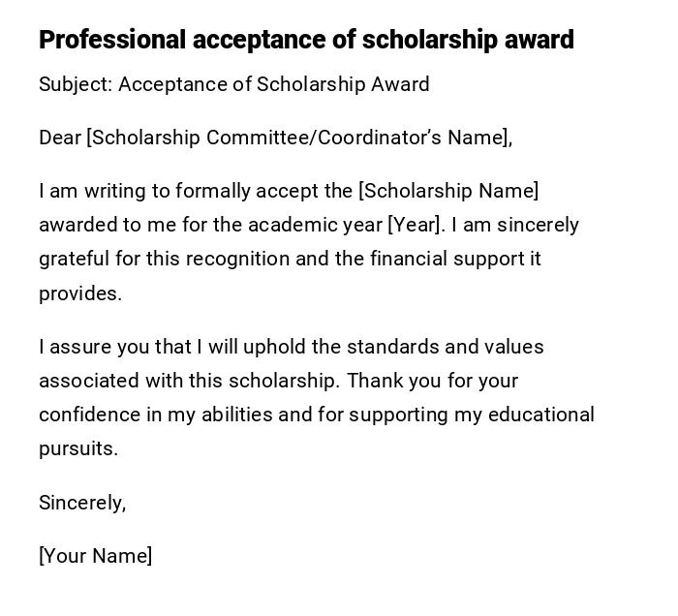The image size is (678, 616).
Task: Click the heading "Professional acceptance of scholarship award"
Action: 306,40
